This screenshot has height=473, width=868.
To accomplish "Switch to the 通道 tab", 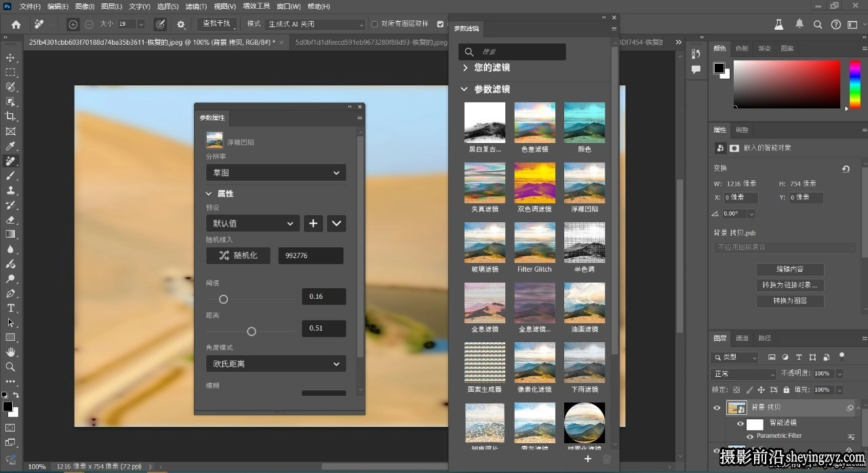I will [743, 338].
